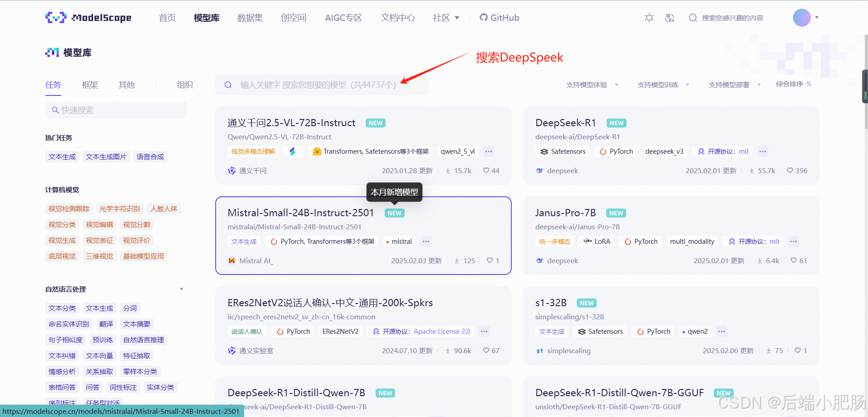Image resolution: width=868 pixels, height=417 pixels.
Task: Click the lightning icon on Qwen2.5-VL card
Action: pos(292,152)
